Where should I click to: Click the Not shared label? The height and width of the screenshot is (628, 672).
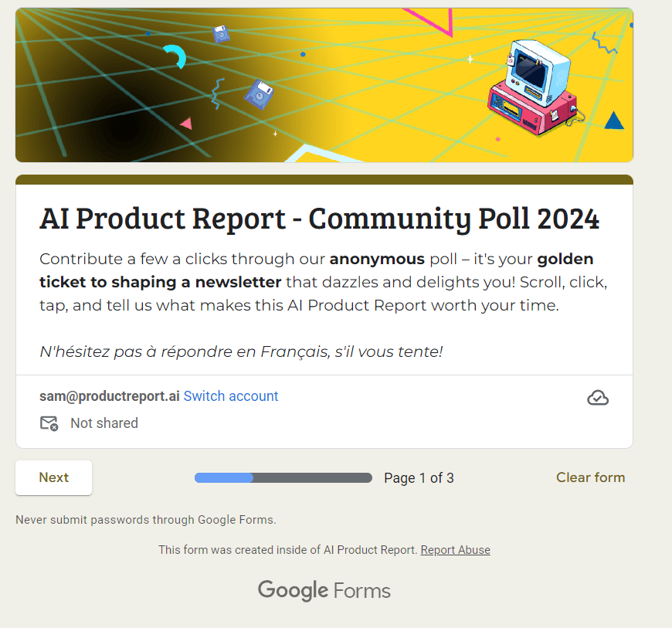coord(104,423)
